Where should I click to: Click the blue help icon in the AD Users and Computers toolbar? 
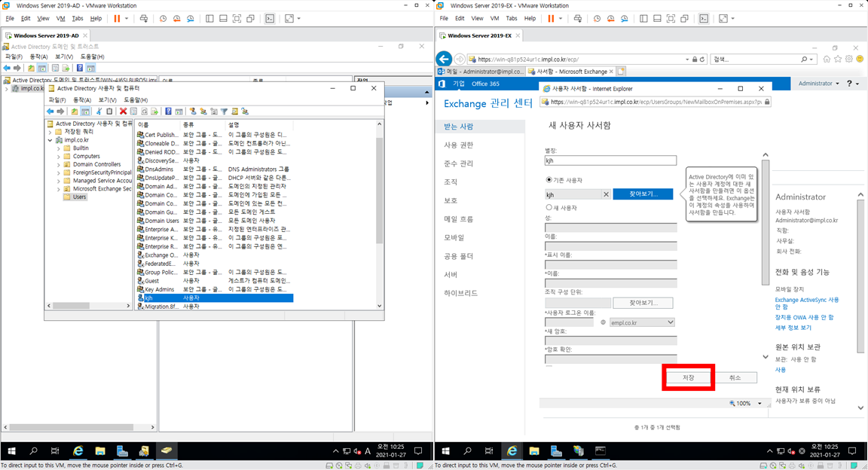168,111
